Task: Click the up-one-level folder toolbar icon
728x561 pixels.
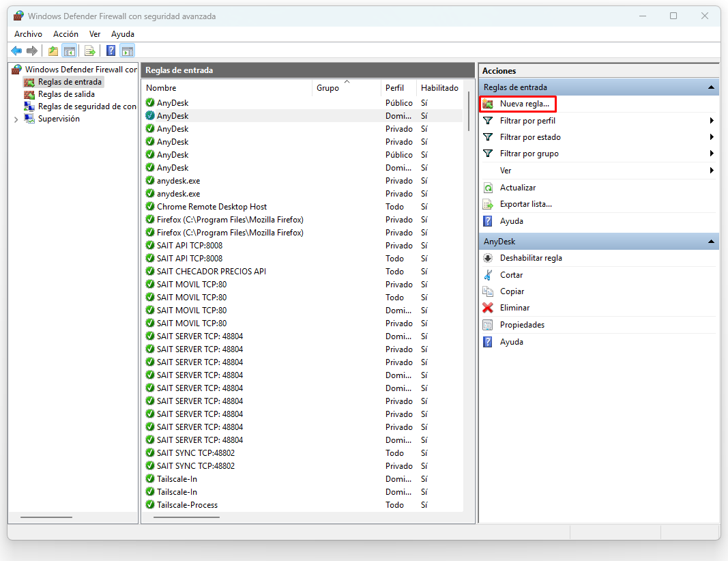Action: tap(53, 51)
